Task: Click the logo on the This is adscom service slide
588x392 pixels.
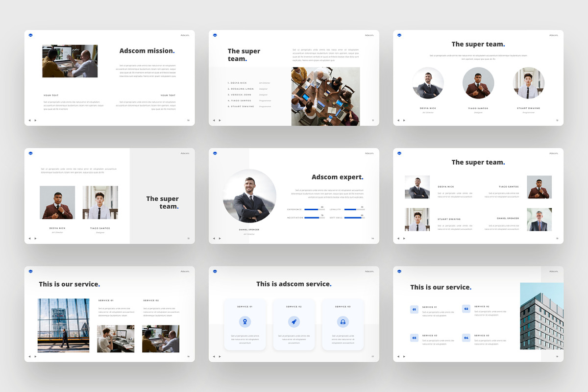Action: (215, 271)
